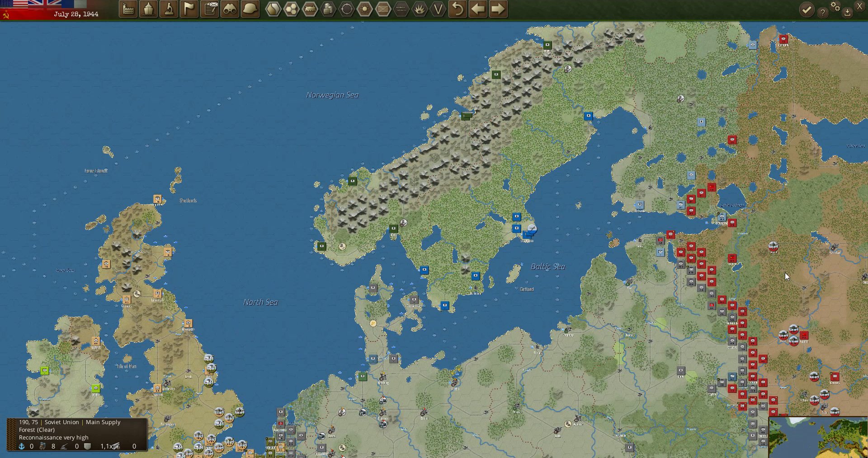Select the light green unit in western Ireland
This screenshot has height=458, width=868.
[x=45, y=371]
